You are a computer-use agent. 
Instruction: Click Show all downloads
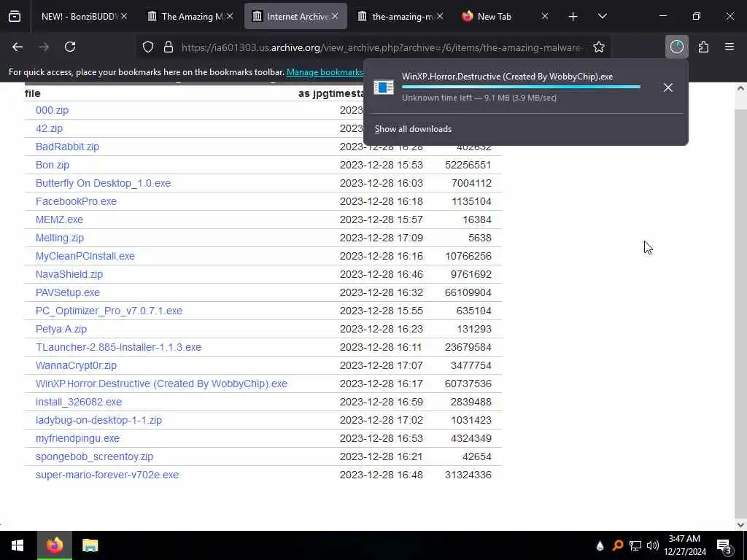[x=413, y=129]
